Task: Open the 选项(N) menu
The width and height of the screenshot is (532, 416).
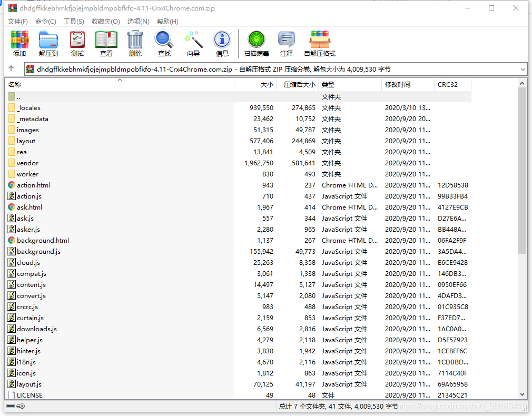Action: (138, 22)
